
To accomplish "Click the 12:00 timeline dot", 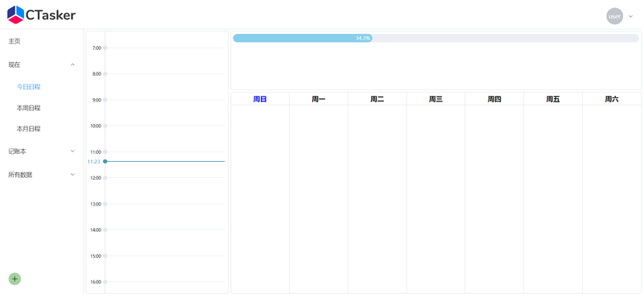I will pos(105,178).
